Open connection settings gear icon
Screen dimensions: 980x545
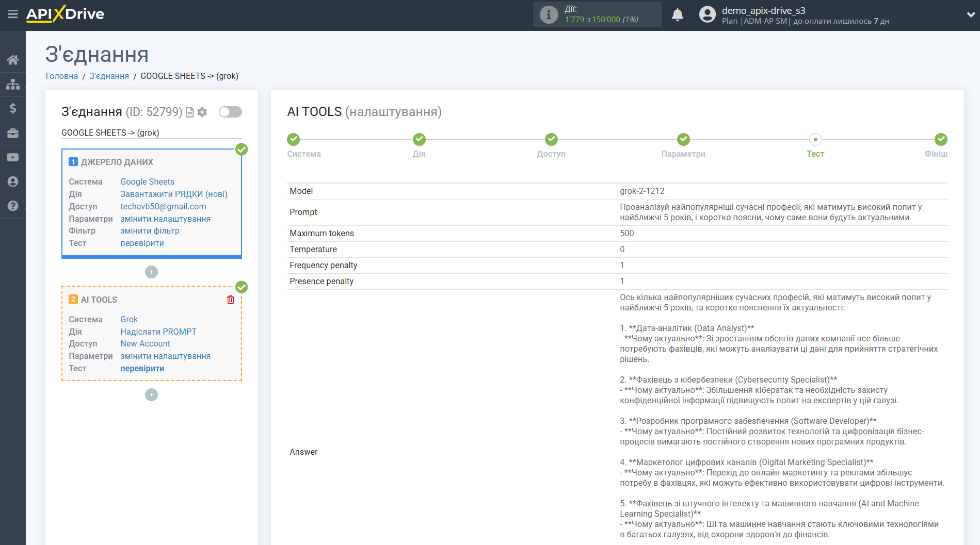(202, 112)
